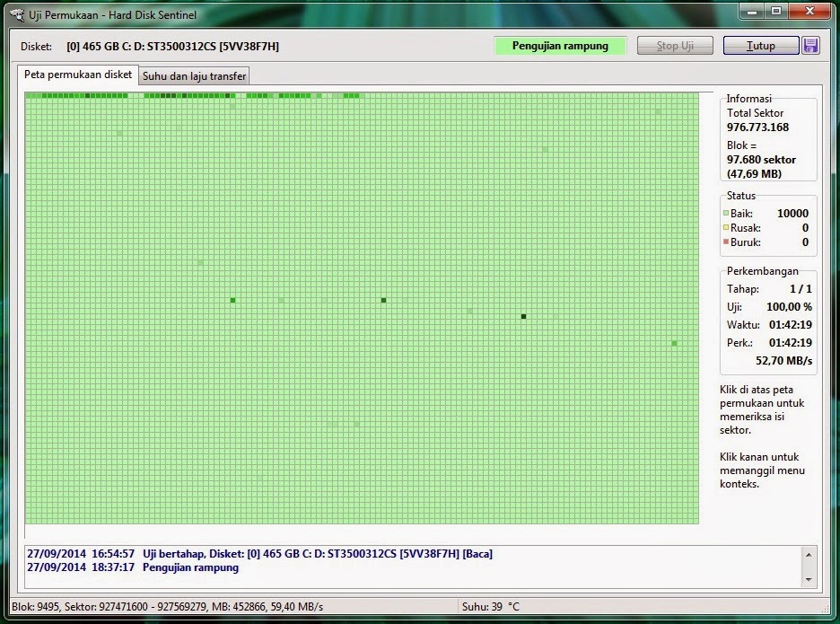Click the Baik count 10000
840x624 pixels.
point(792,213)
